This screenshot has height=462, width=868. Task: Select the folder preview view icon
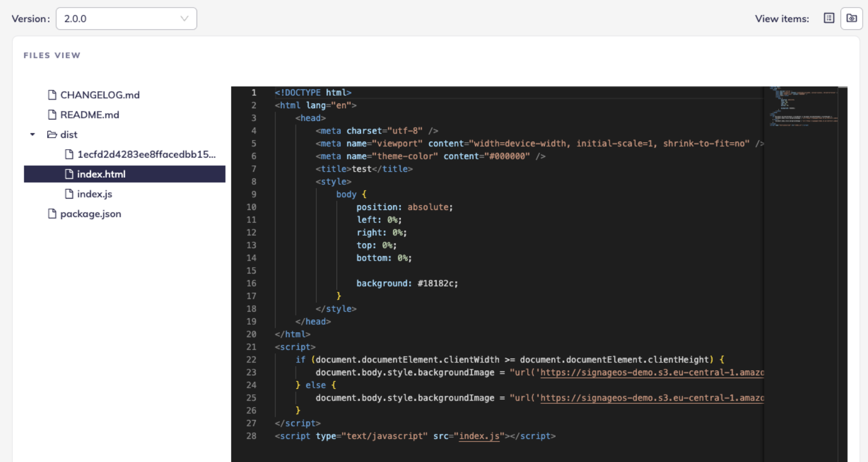[x=851, y=18]
